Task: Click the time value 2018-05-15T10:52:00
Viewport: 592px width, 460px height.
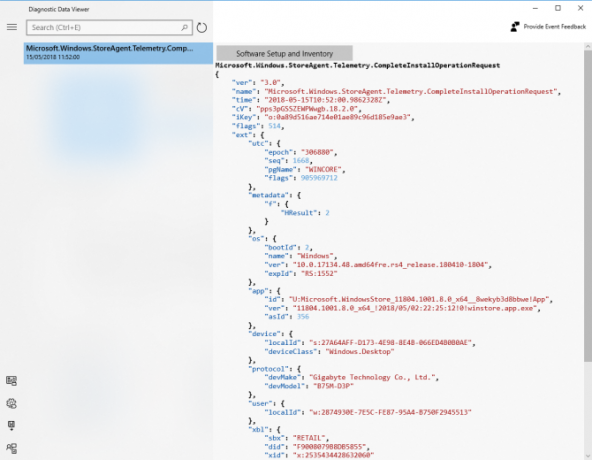Action: click(x=327, y=100)
